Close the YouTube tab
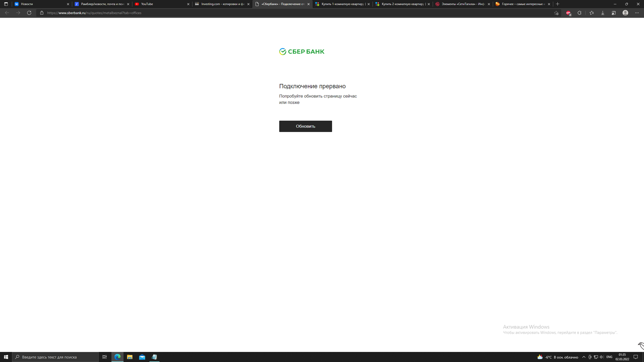 click(188, 4)
